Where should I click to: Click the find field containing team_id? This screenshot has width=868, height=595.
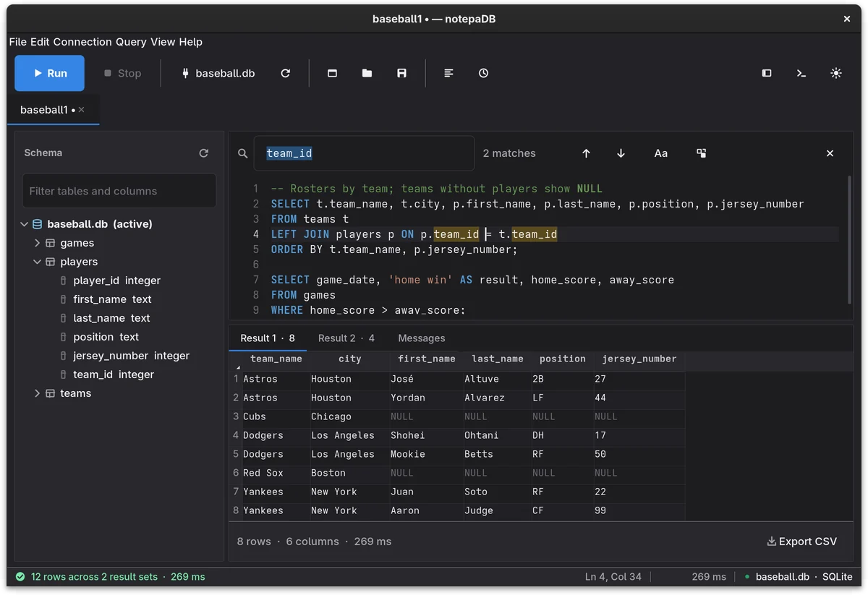tap(364, 153)
